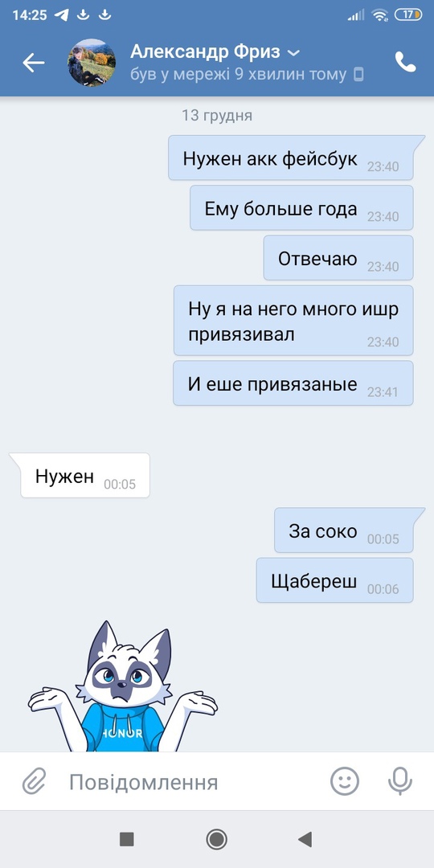Tap the Android back triangle button
This screenshot has height=868, width=434.
305,839
